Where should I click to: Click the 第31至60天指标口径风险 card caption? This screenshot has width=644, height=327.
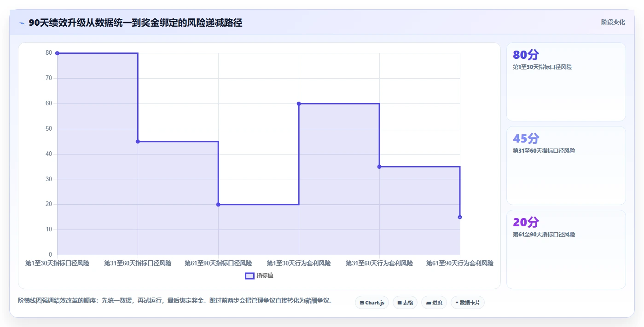tap(544, 151)
